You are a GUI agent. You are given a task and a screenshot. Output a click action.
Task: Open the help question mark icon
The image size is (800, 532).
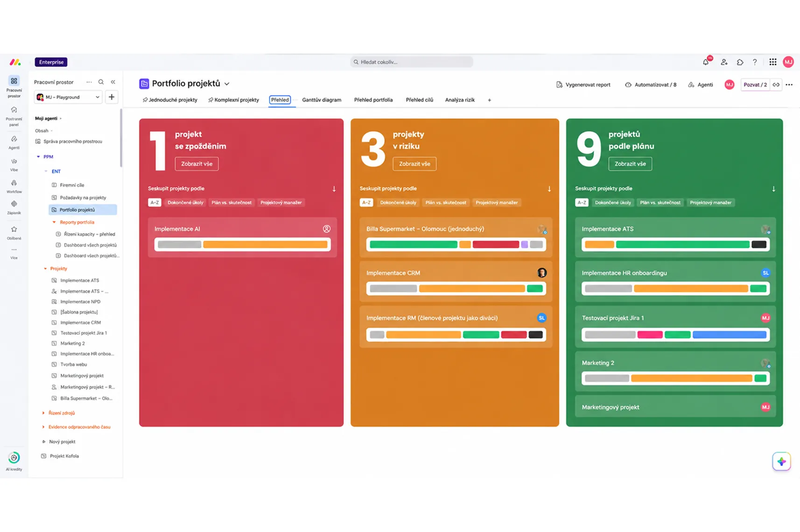tap(755, 62)
